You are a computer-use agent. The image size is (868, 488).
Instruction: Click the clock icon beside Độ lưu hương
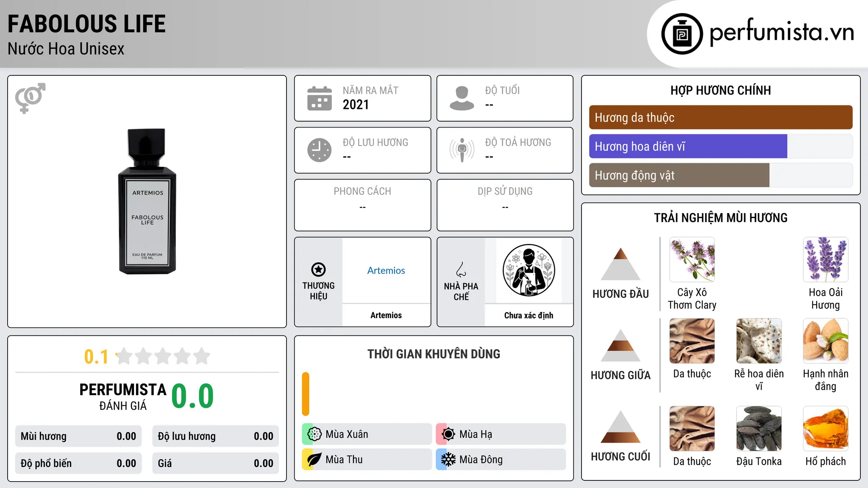tap(320, 150)
